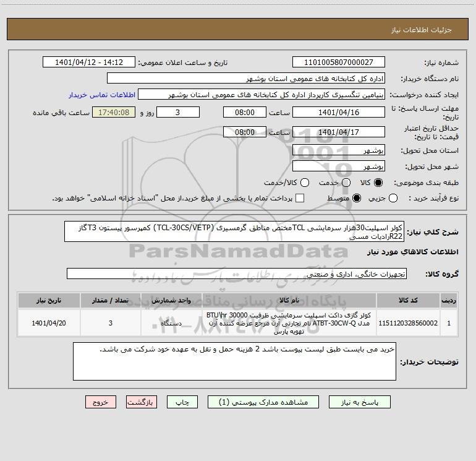This screenshot has height=461, width=476.
Task: Click the remaining time 17:40:08 field
Action: 114,112
